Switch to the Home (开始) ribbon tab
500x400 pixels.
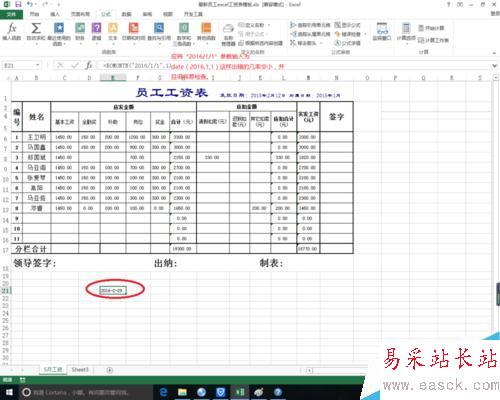pos(34,14)
